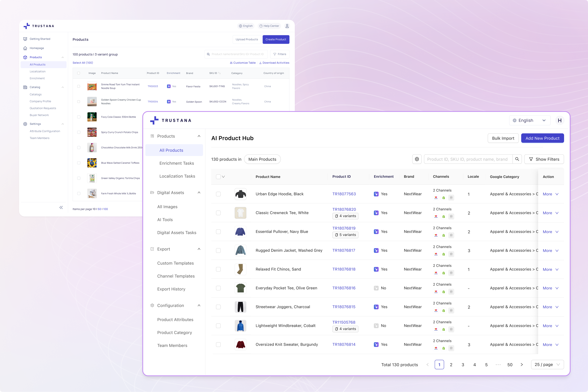
Task: Click the Products grid icon in the front sidebar
Action: click(x=152, y=136)
